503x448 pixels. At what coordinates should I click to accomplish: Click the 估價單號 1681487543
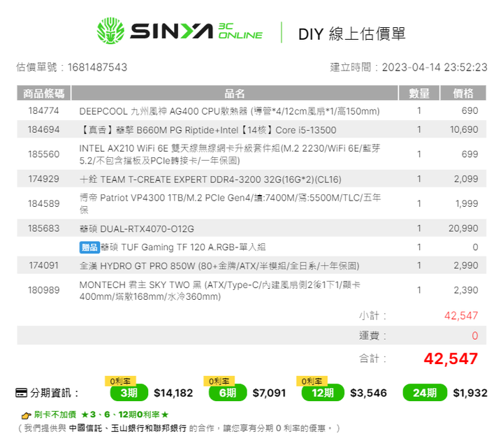98,67
